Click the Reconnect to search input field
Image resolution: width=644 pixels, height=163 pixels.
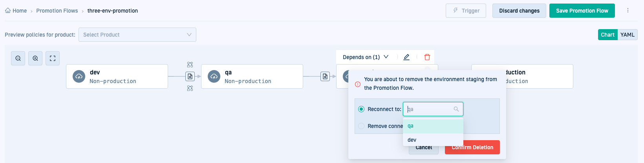click(430, 109)
